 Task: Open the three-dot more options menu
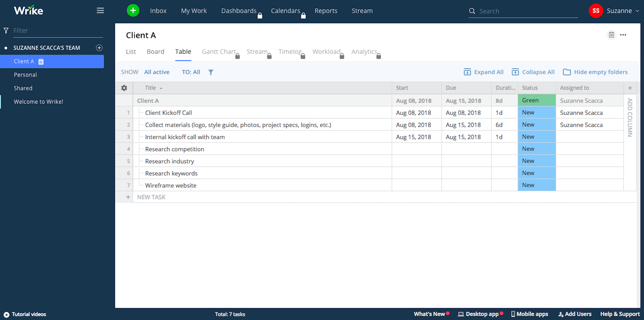pyautogui.click(x=623, y=35)
